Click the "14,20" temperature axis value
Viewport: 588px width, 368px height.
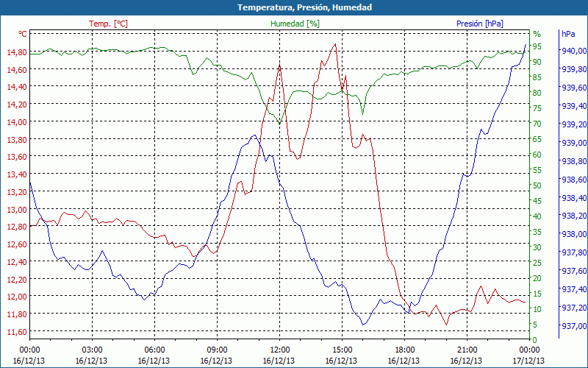[x=17, y=105]
